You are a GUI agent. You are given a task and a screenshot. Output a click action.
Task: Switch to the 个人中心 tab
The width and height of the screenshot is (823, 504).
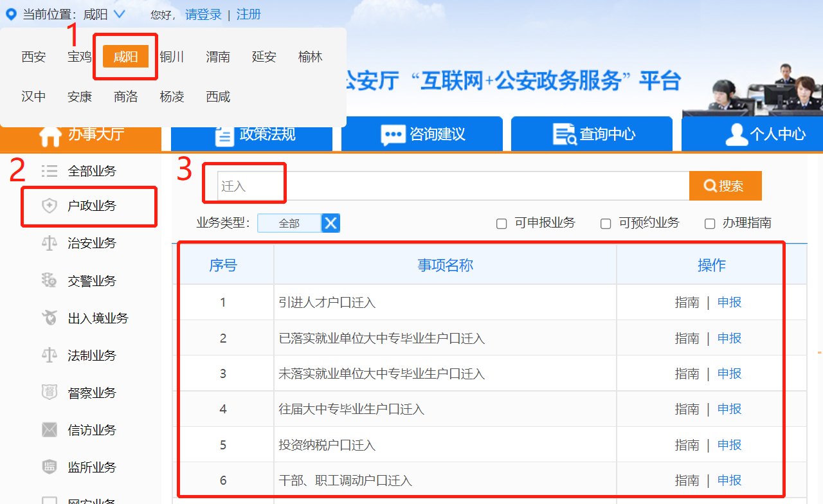(x=752, y=134)
